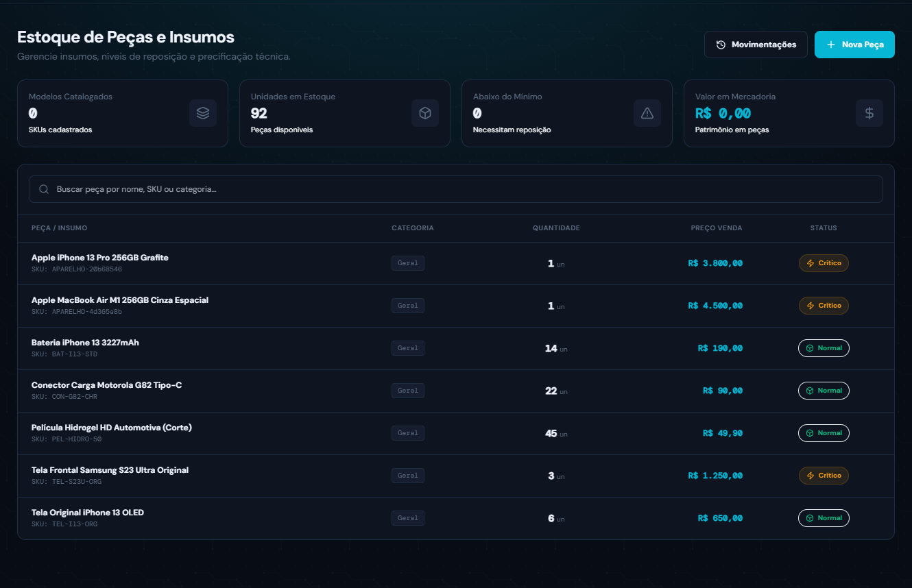Click the QUANTIDADE column header
This screenshot has width=912, height=588.
pyautogui.click(x=556, y=228)
